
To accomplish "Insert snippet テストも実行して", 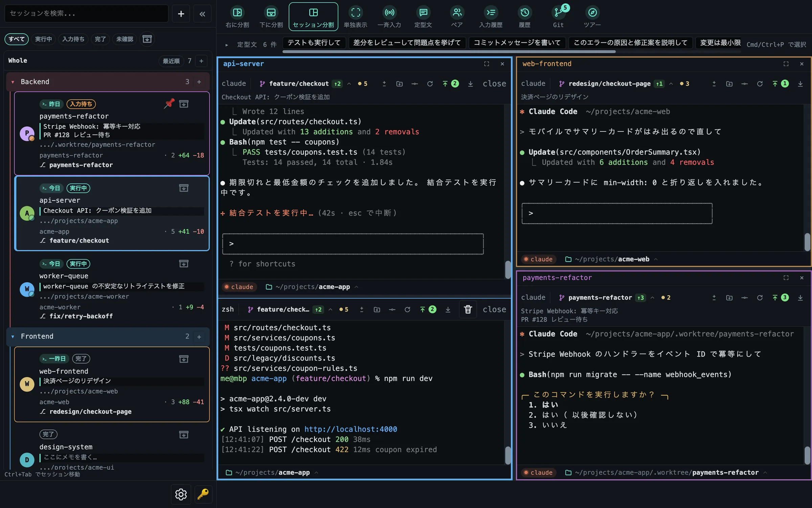I will click(314, 43).
